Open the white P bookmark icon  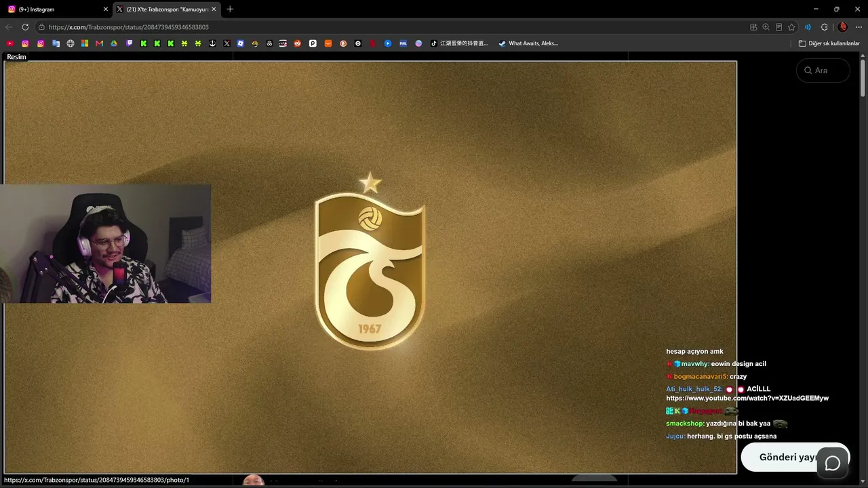click(x=313, y=43)
